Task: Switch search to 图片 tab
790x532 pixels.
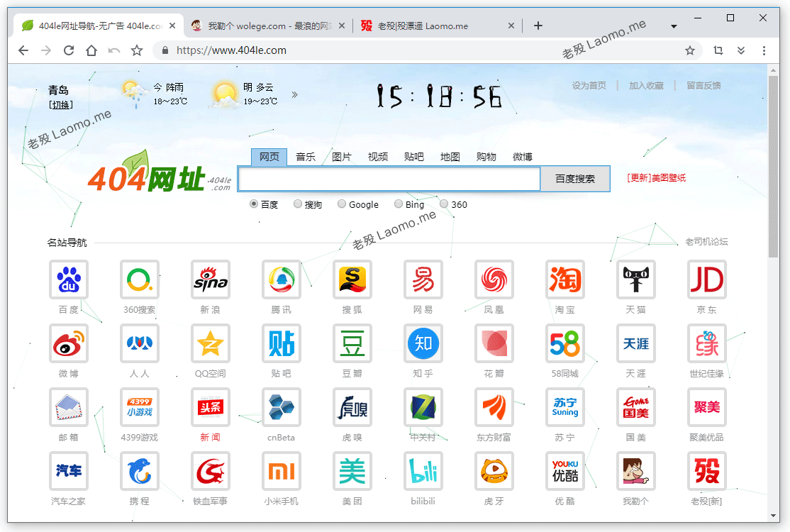Action: [x=342, y=157]
